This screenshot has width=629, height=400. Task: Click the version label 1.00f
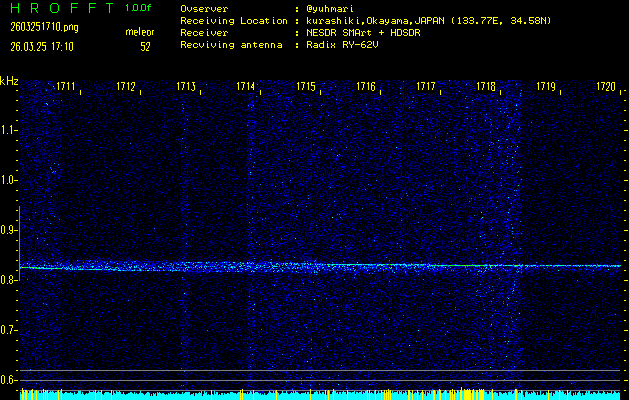tap(138, 8)
